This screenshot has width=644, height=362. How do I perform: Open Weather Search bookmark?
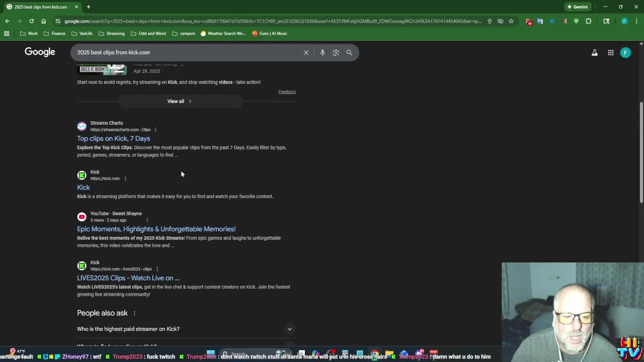pyautogui.click(x=223, y=33)
